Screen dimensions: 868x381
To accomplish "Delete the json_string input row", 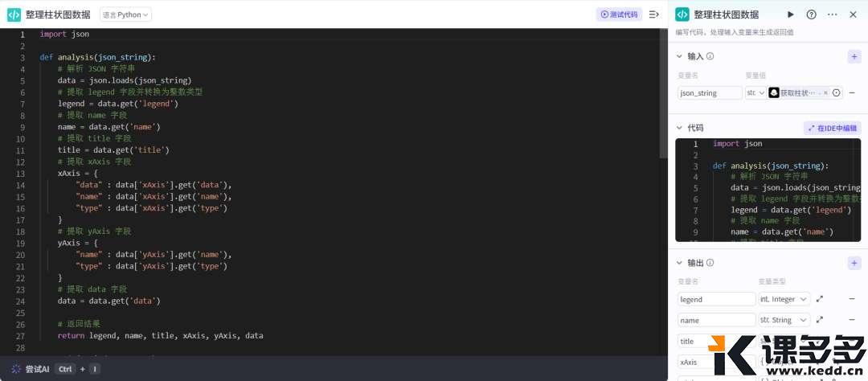I will pos(852,93).
